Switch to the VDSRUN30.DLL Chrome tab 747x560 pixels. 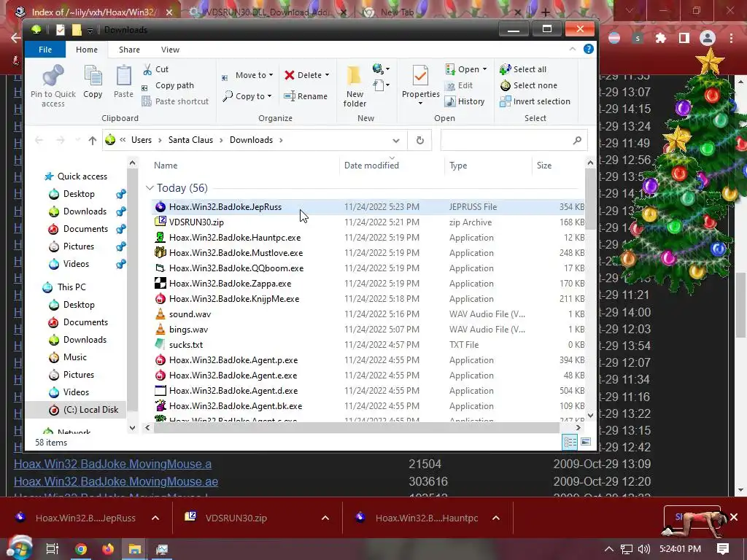(x=267, y=12)
